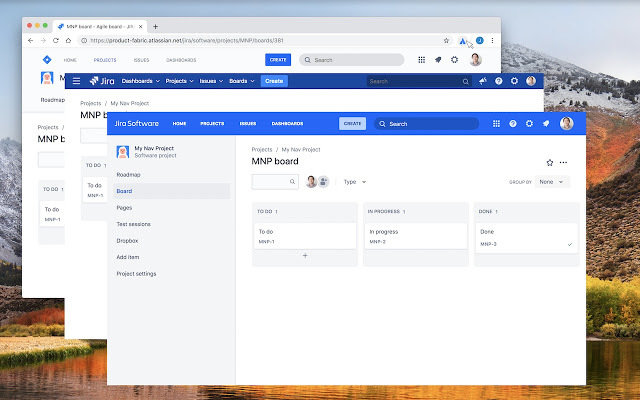
Task: Click rocket icon in back browser window
Action: tap(438, 60)
